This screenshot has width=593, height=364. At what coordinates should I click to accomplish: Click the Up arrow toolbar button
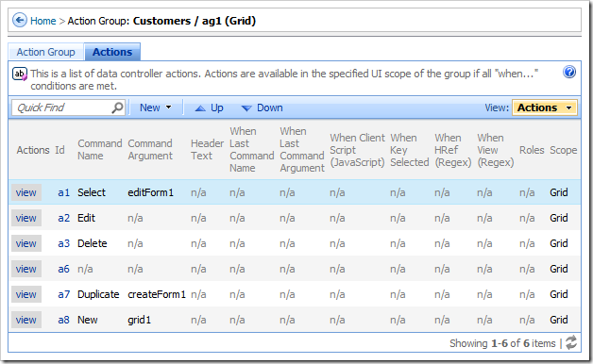click(209, 108)
